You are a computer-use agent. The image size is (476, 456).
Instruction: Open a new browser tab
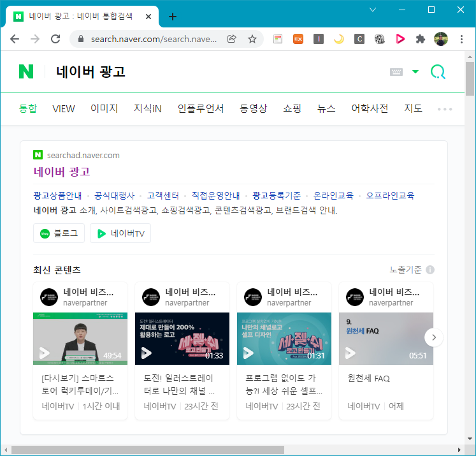(173, 17)
